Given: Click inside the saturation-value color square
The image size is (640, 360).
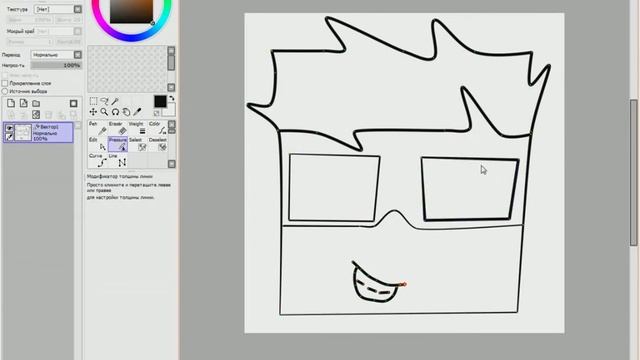Looking at the screenshot, I should pyautogui.click(x=131, y=11).
